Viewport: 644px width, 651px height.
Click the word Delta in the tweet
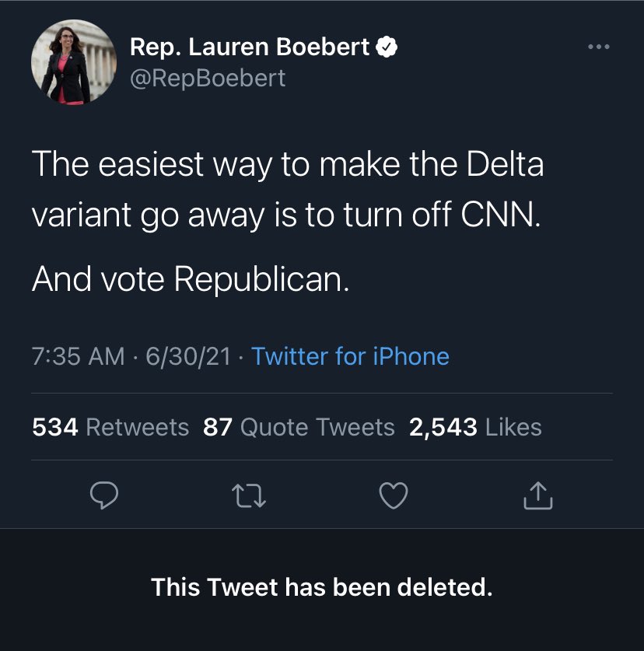tap(504, 165)
